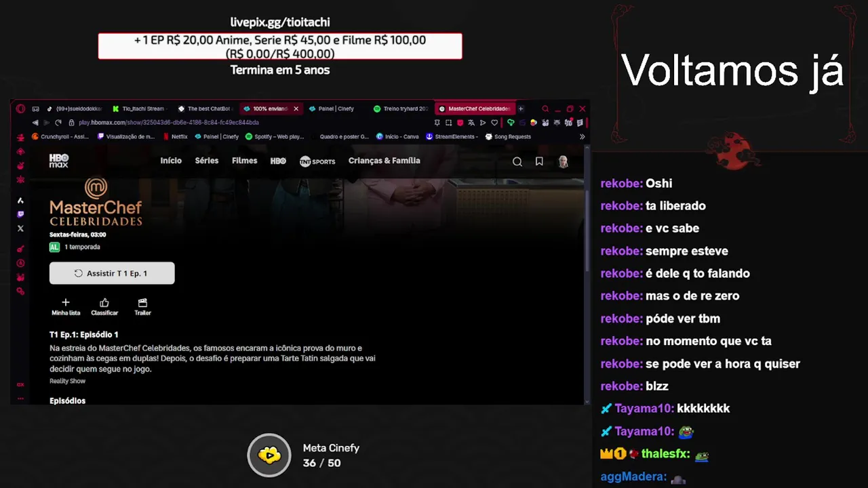Open the StreamElements bookmark

[452, 137]
